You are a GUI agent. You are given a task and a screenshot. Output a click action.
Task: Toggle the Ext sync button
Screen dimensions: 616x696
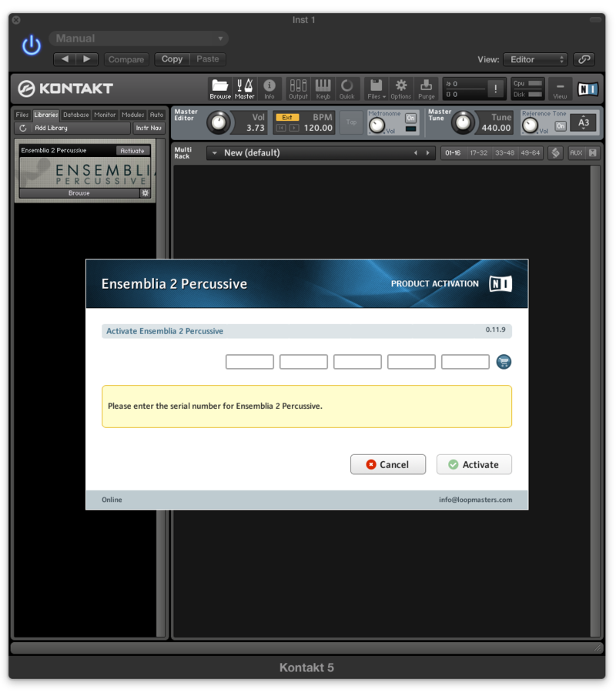tap(287, 117)
